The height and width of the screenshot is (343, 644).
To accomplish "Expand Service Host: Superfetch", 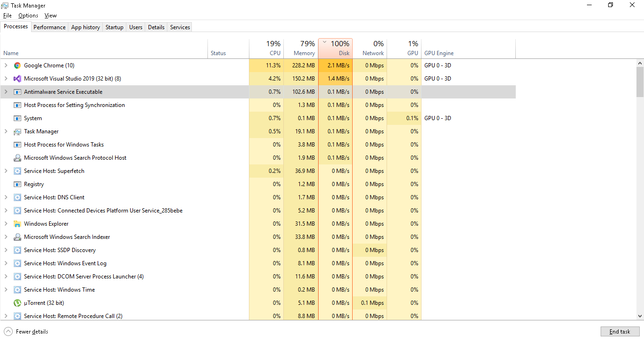I will click(x=6, y=171).
